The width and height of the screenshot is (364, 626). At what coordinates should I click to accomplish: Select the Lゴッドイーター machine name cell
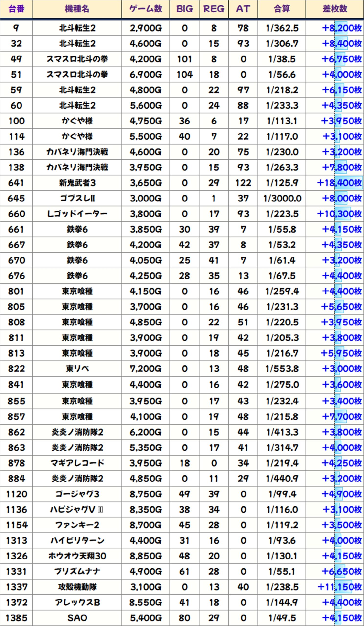tap(77, 214)
